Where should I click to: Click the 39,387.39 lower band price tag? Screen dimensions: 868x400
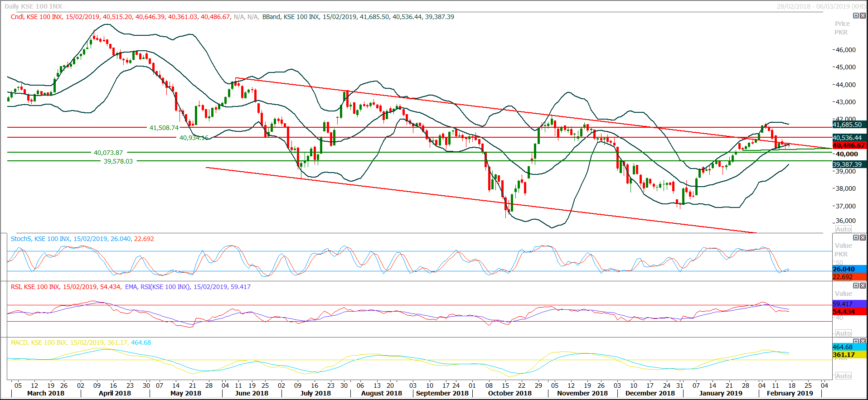pyautogui.click(x=850, y=164)
